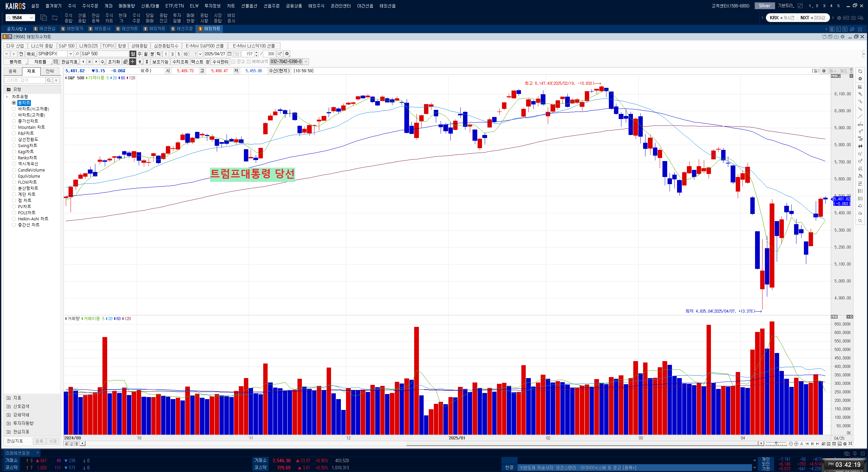Click the save chart template floppy icon
The image size is (868, 472).
(56, 62)
